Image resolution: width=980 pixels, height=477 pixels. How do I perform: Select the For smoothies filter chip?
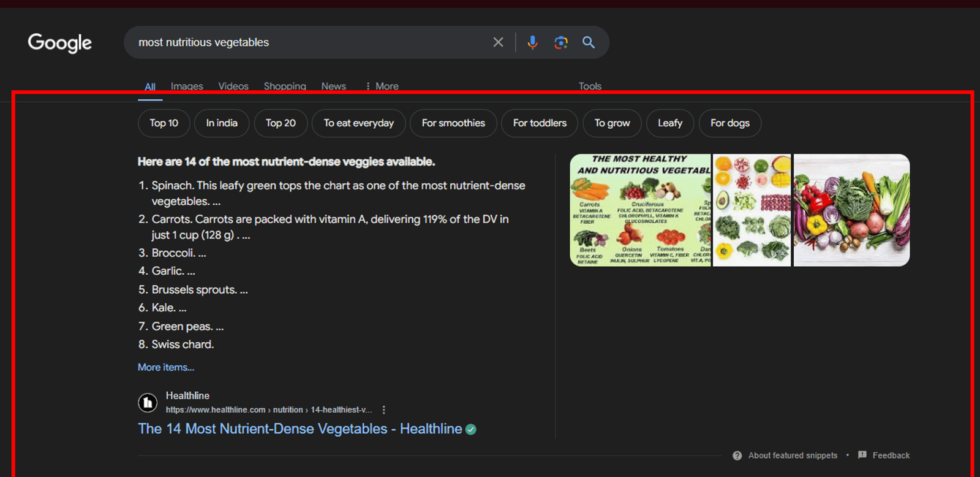pos(453,123)
